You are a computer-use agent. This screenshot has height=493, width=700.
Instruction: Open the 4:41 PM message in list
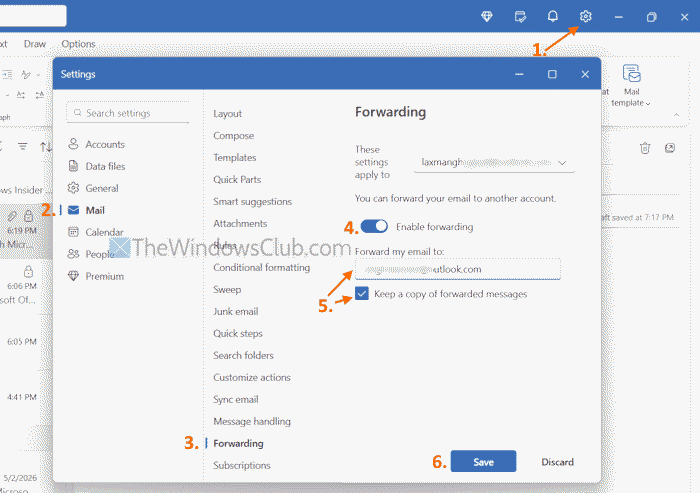click(x=20, y=397)
